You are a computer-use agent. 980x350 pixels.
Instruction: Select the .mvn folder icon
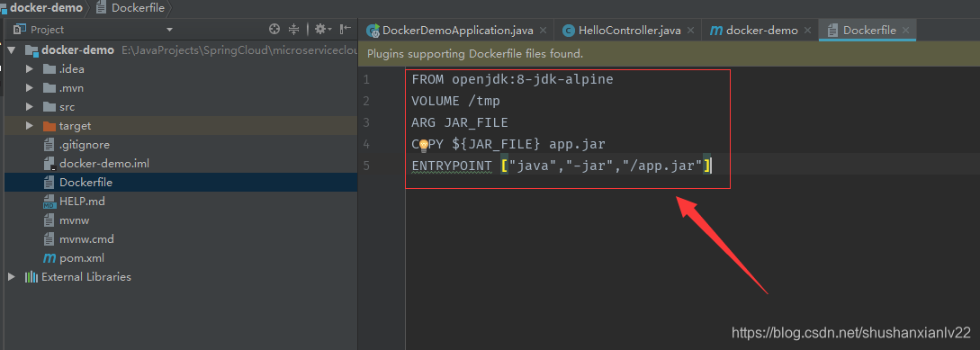[x=49, y=87]
